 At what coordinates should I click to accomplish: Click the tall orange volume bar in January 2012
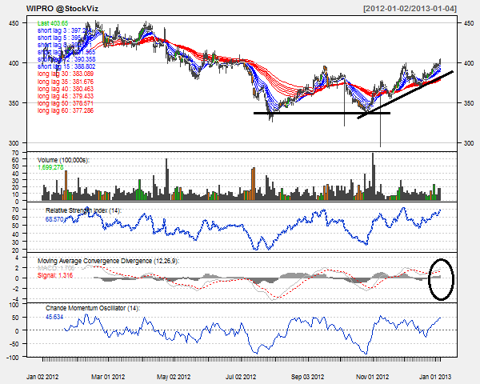click(66, 185)
